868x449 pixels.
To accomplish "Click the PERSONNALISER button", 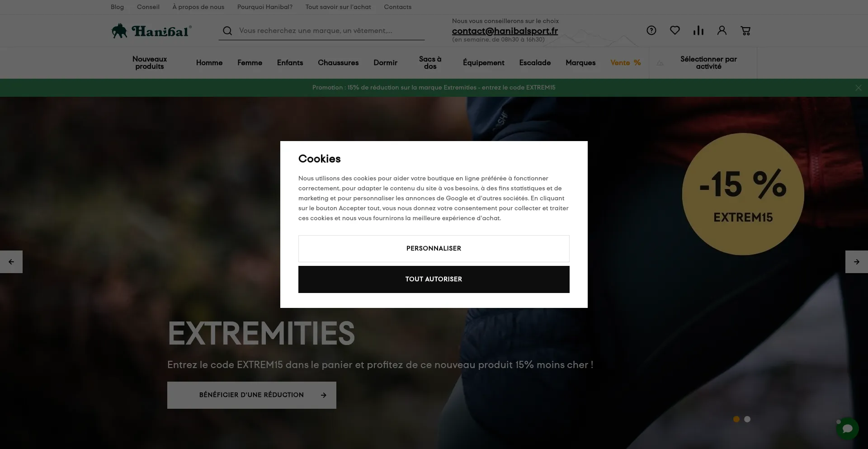I will (434, 249).
